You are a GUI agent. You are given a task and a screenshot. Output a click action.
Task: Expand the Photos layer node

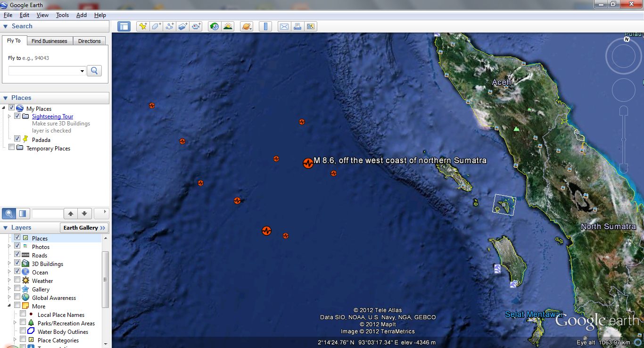pyautogui.click(x=10, y=246)
